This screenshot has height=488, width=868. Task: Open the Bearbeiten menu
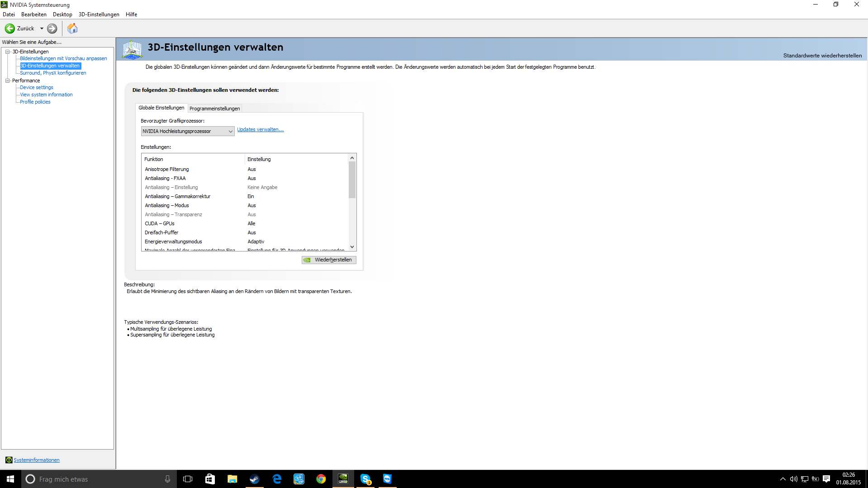point(34,14)
